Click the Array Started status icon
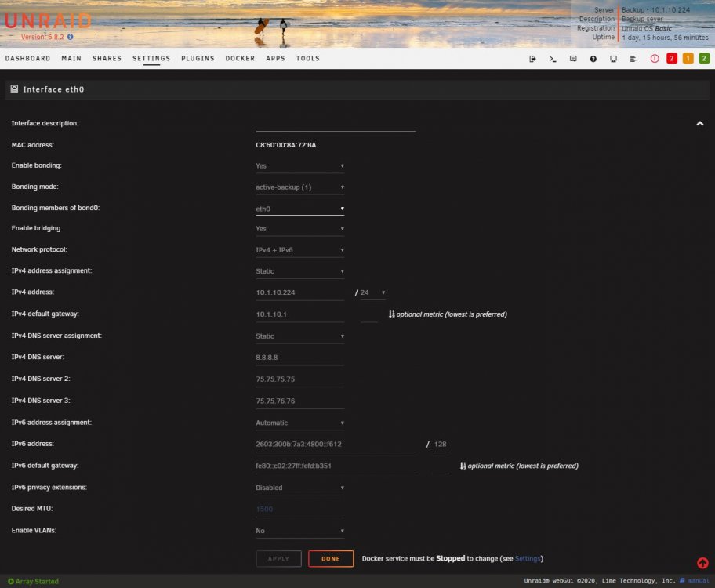The height and width of the screenshot is (588, 715). (x=11, y=581)
